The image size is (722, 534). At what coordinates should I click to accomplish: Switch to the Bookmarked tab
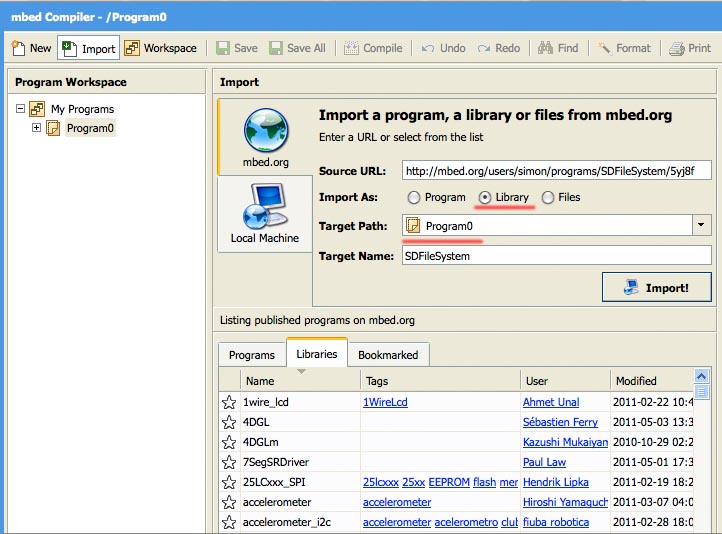click(388, 355)
